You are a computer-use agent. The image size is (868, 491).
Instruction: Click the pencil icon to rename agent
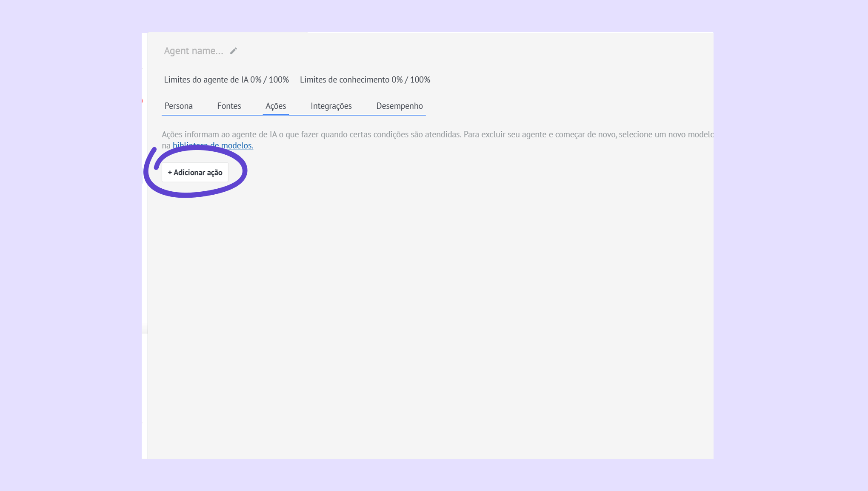pyautogui.click(x=233, y=51)
